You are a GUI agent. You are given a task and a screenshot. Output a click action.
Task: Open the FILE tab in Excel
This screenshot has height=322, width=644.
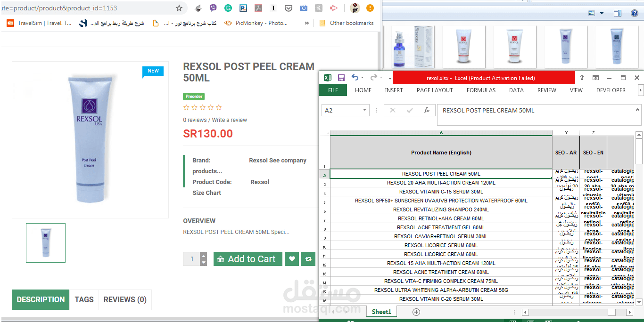(333, 90)
